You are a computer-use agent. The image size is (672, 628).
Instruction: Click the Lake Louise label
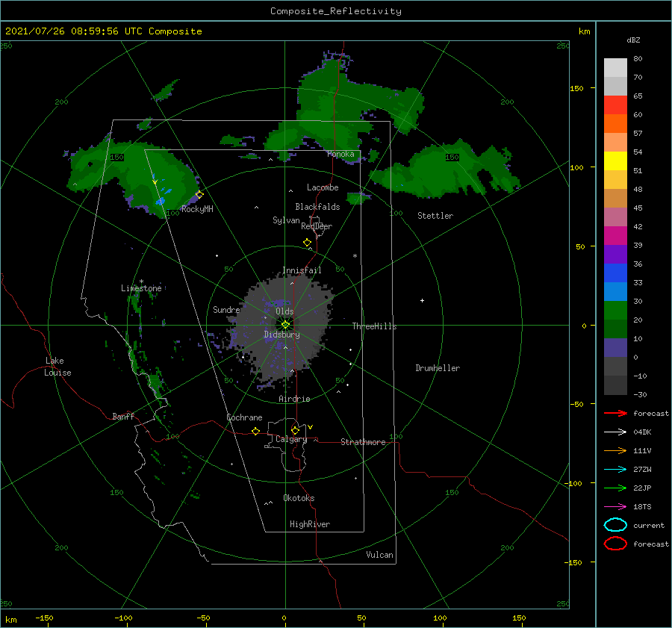pos(57,367)
